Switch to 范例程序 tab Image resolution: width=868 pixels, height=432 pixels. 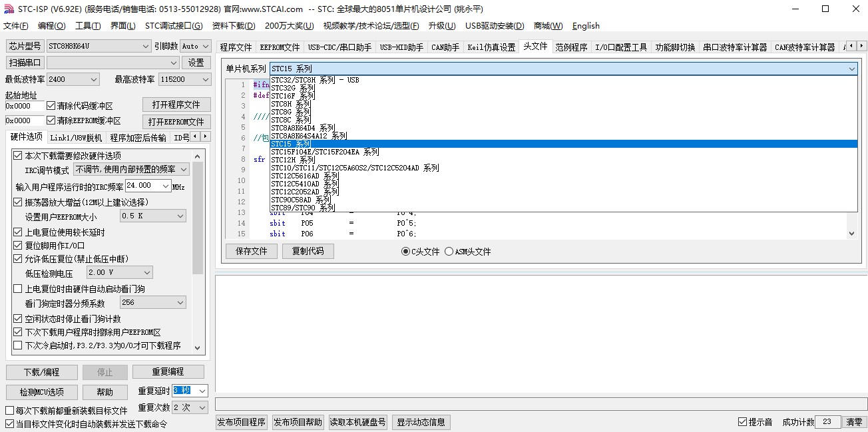572,47
